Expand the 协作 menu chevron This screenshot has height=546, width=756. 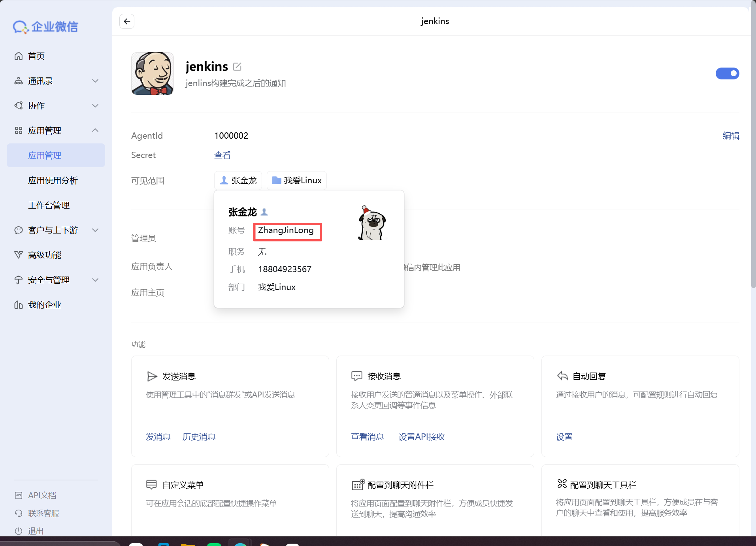pos(95,106)
